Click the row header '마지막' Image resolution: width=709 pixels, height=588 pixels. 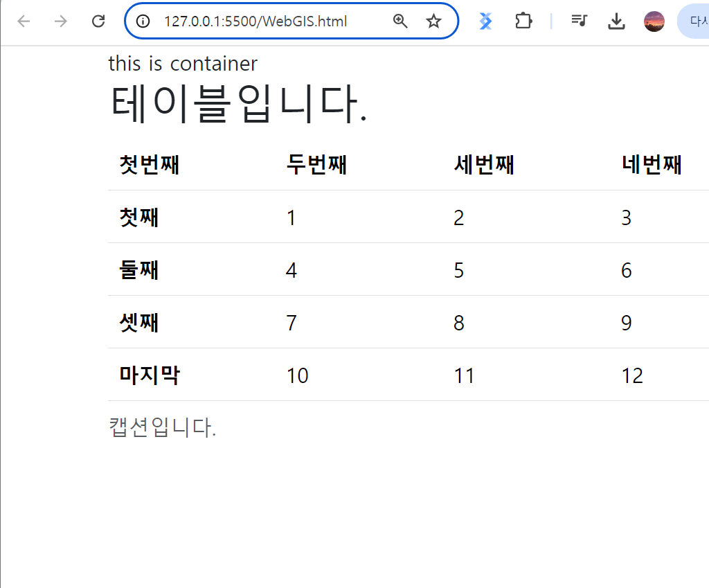click(150, 375)
